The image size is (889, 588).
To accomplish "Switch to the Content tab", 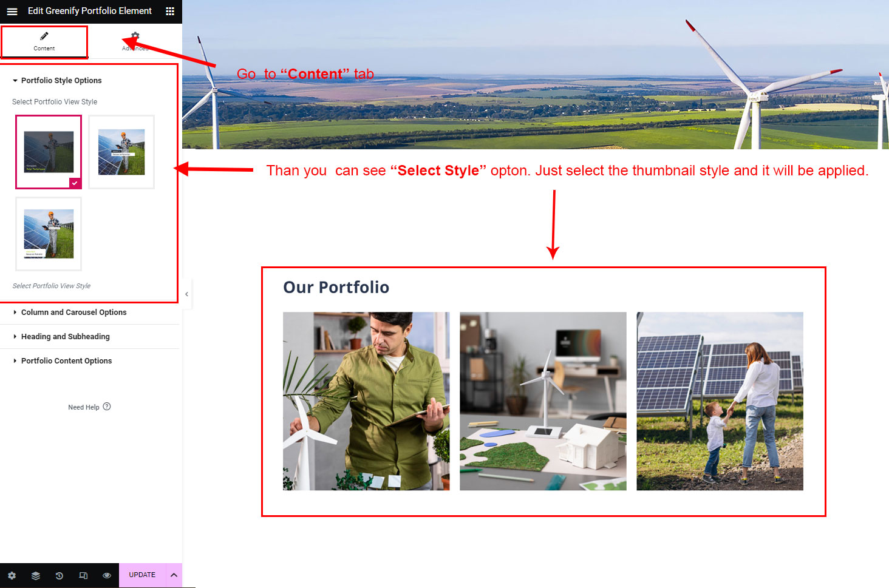I will pyautogui.click(x=44, y=41).
